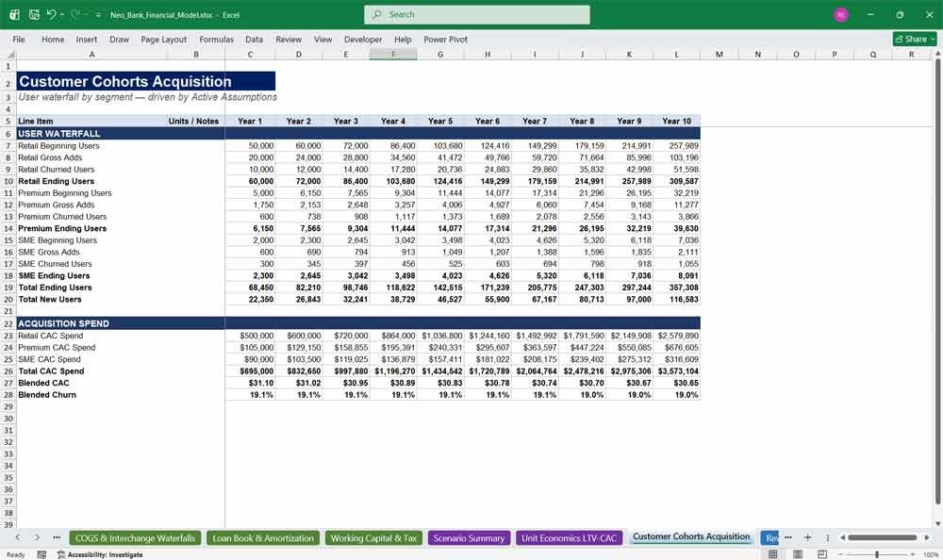The image size is (943, 560).
Task: Switch to Page Layout view icon
Action: pos(798,554)
